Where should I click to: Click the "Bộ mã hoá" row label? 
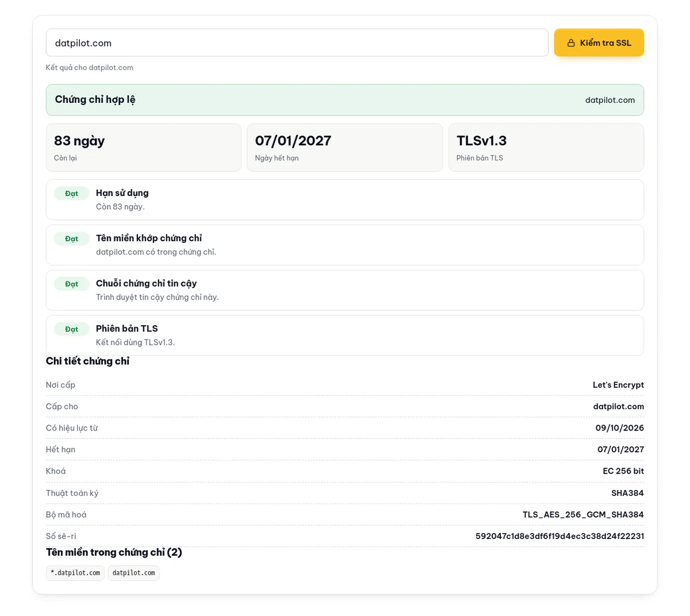point(66,514)
